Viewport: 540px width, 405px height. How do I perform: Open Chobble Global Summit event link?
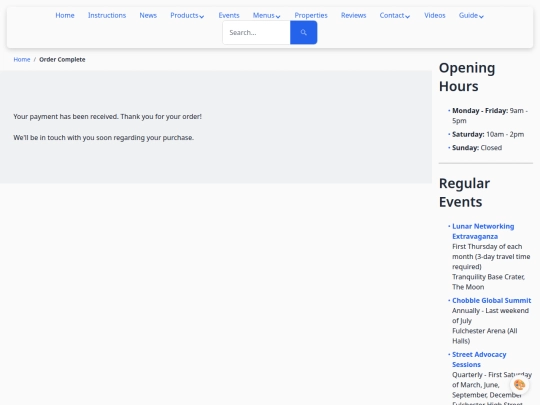coord(491,300)
